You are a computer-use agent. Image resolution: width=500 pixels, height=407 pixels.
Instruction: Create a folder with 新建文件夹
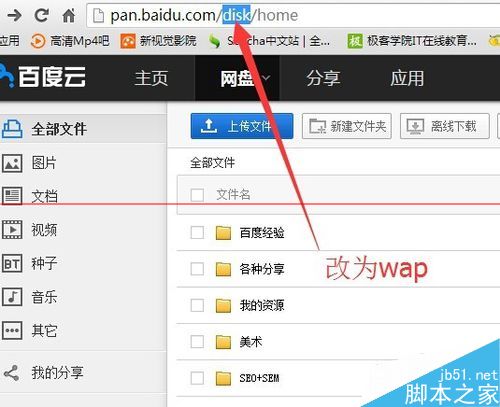pyautogui.click(x=347, y=126)
